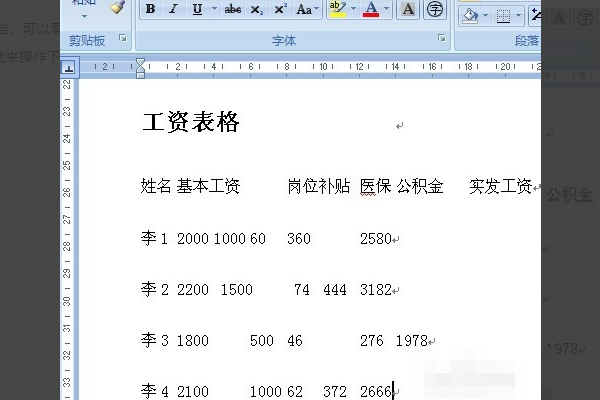
Task: Click the paragraph shading paint bucket
Action: (470, 16)
